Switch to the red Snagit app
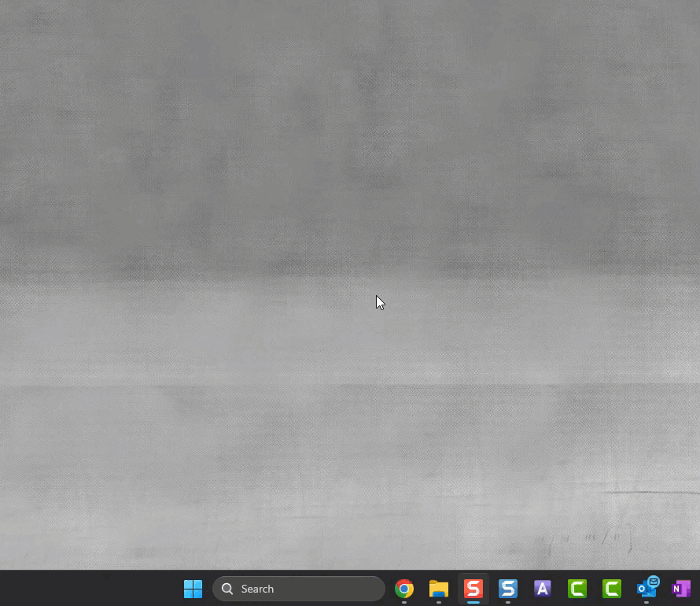 (x=473, y=589)
